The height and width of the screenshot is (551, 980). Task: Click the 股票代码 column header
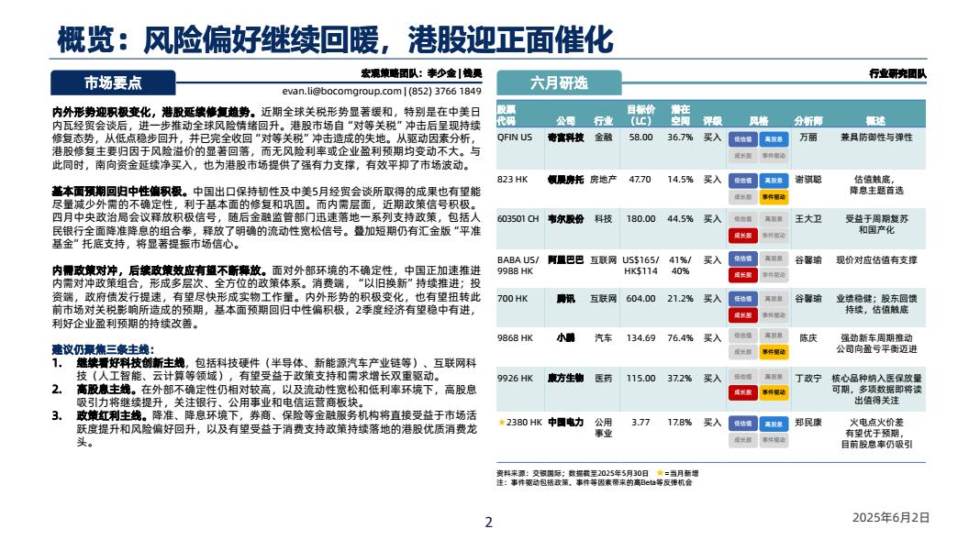507,115
